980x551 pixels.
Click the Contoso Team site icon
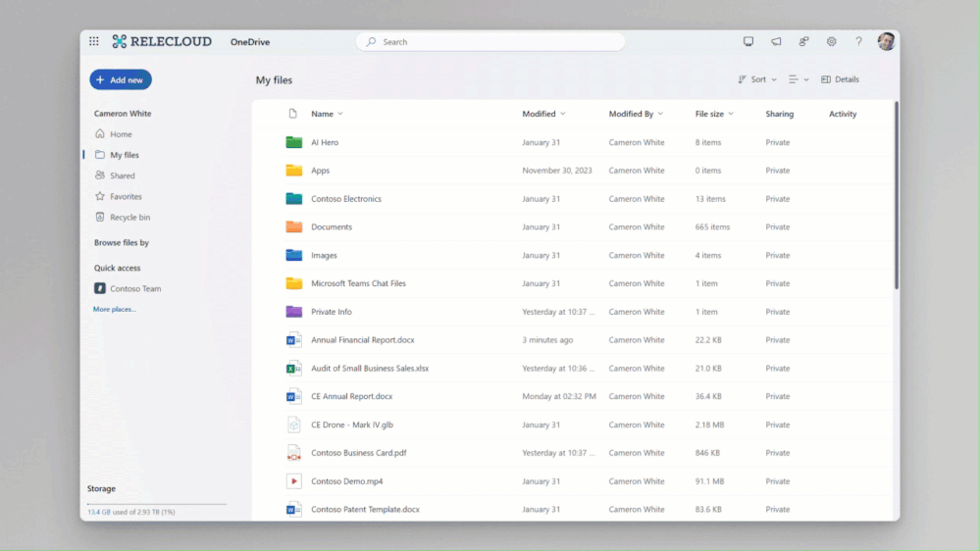click(x=100, y=288)
